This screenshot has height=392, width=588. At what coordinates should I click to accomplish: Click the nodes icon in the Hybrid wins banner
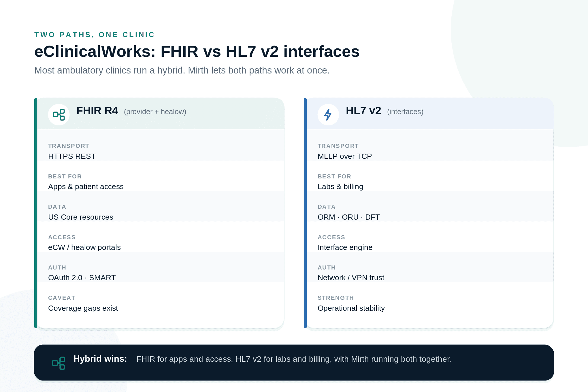coord(59,363)
